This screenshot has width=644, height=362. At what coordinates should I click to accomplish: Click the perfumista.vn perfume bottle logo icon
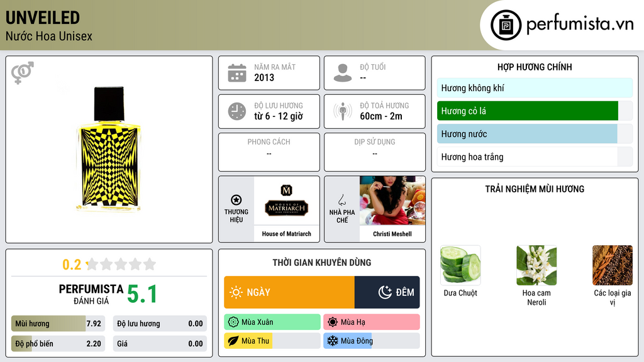506,25
